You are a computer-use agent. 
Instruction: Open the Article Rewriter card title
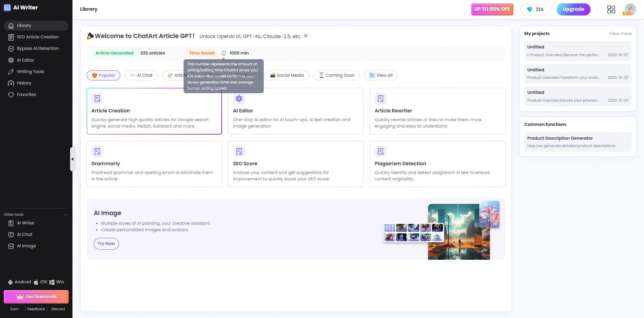pyautogui.click(x=393, y=111)
